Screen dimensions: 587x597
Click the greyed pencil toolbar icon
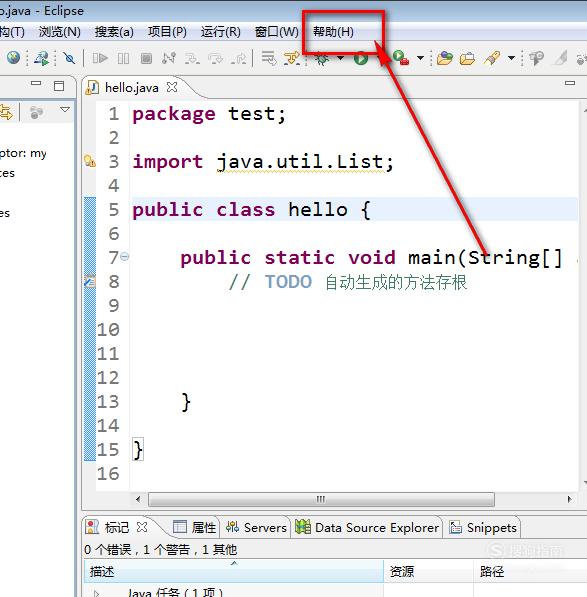coord(561,58)
